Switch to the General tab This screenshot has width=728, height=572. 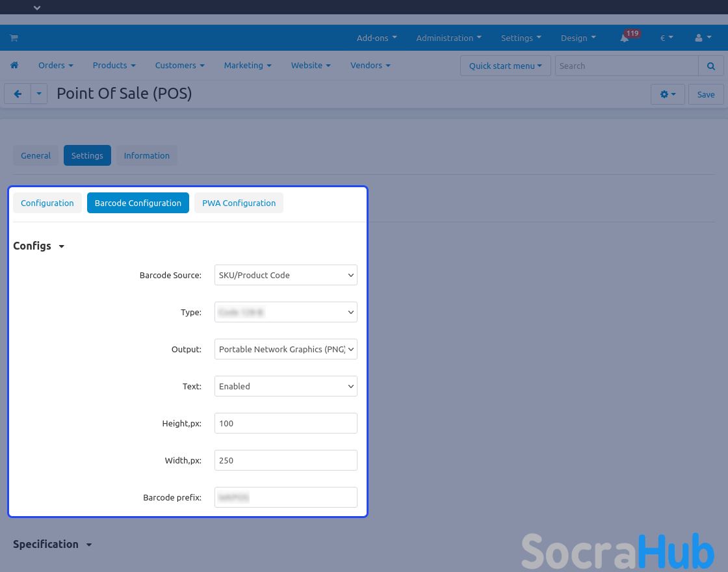pos(36,155)
